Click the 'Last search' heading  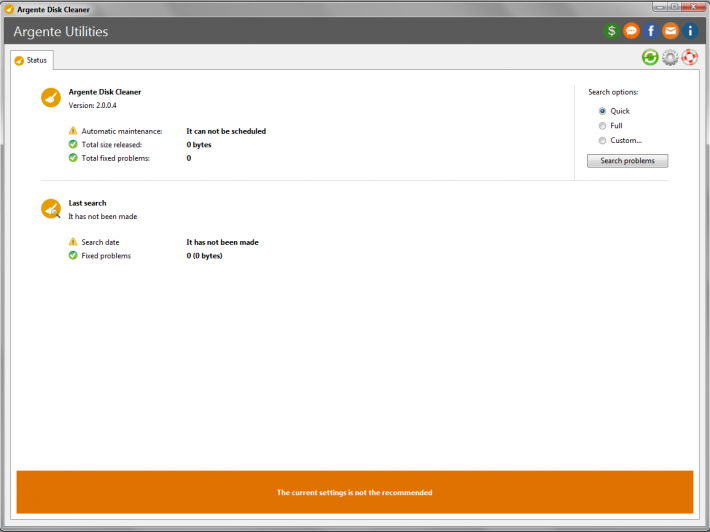87,203
